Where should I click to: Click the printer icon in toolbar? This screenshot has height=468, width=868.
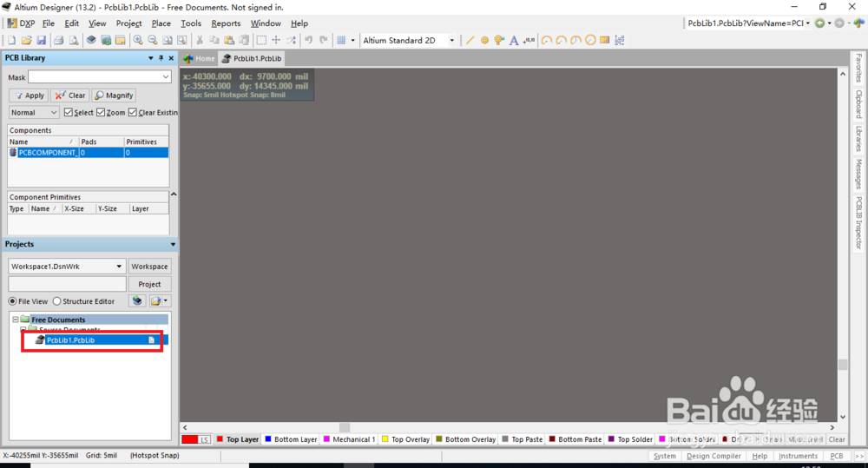[58, 40]
